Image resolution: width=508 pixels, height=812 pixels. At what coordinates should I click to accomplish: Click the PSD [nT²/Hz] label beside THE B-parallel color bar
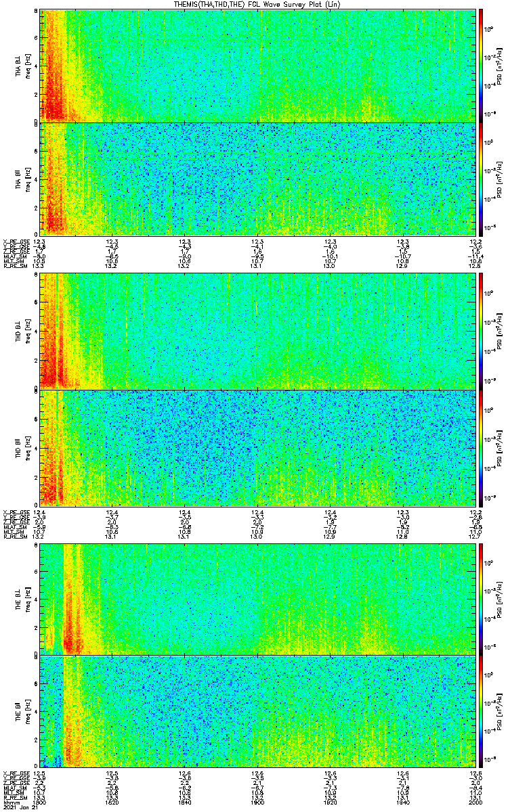click(x=500, y=712)
